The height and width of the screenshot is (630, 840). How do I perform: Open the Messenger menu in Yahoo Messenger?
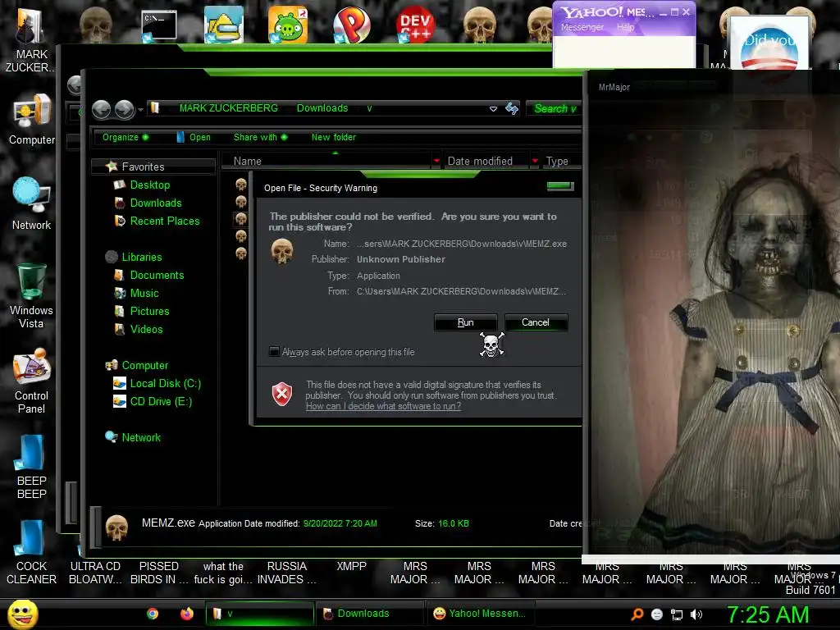point(582,27)
